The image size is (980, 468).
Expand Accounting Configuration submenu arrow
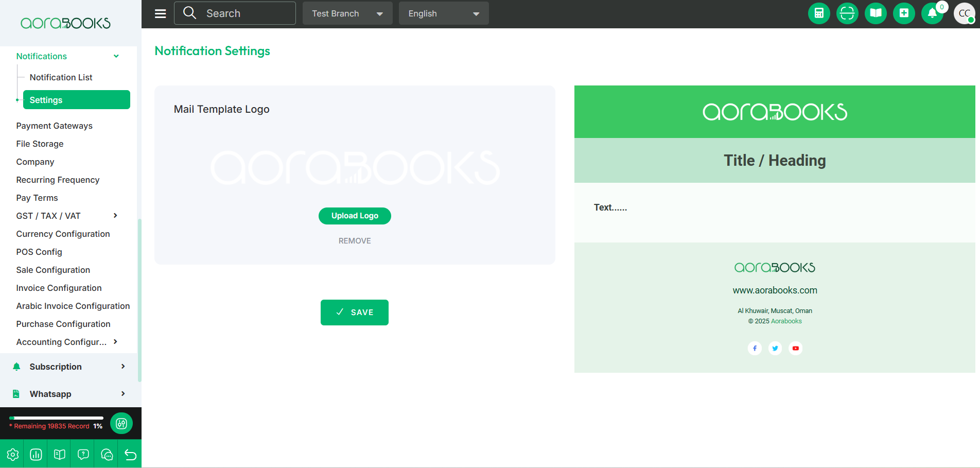[x=115, y=342]
